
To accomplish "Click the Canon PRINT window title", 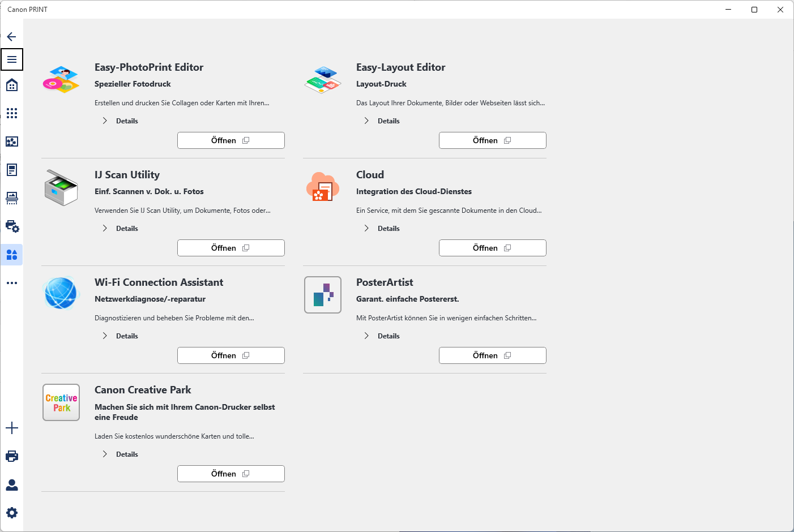I will tap(28, 10).
